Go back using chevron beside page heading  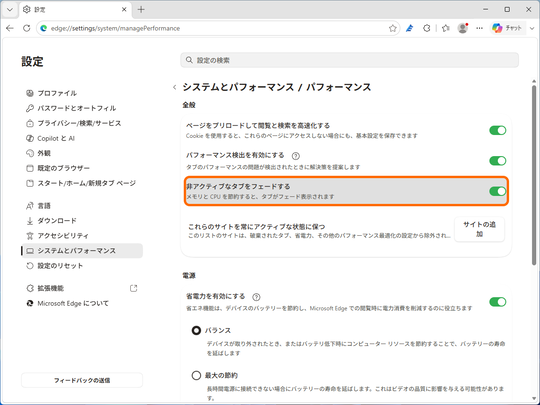coord(175,87)
